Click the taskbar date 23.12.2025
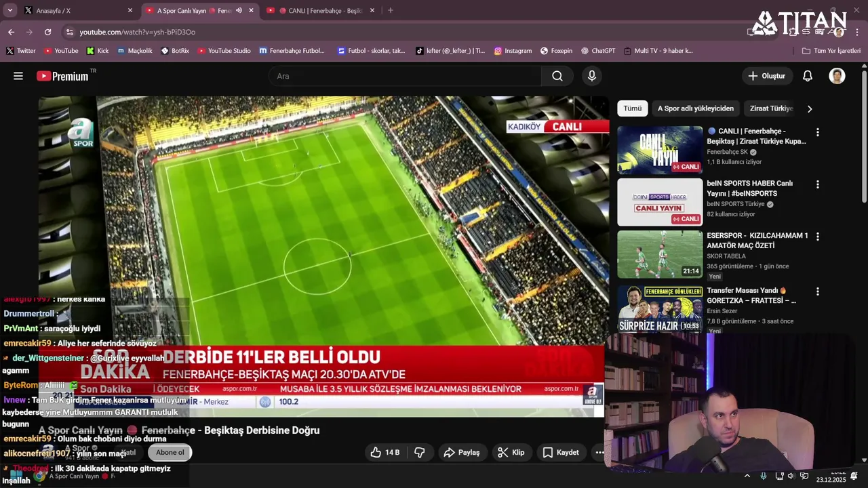Screen dimensions: 868x488 coord(831,480)
